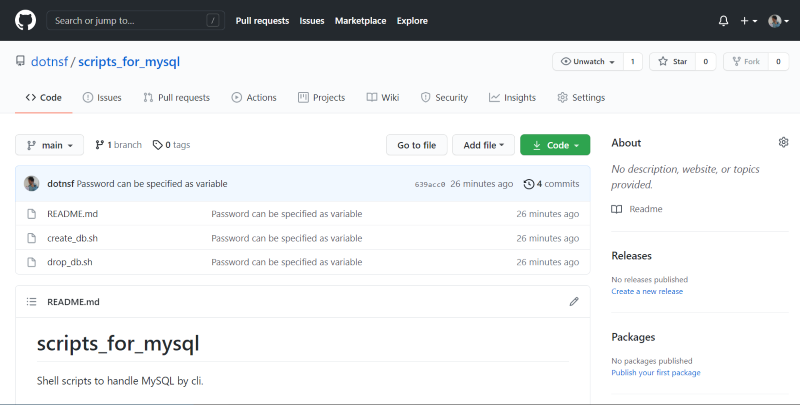Click "26 minutes ago" on drop_db.sh row
The image size is (800, 405).
pyautogui.click(x=547, y=262)
